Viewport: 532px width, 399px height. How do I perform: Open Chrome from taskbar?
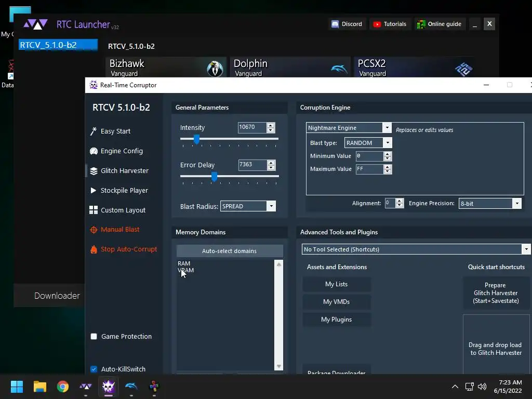click(x=63, y=386)
